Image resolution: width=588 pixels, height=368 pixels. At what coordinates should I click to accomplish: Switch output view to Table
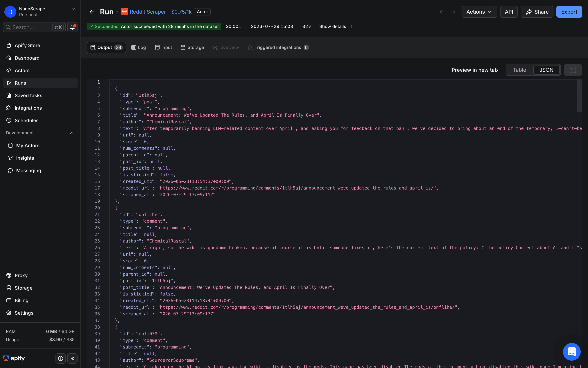pyautogui.click(x=519, y=70)
